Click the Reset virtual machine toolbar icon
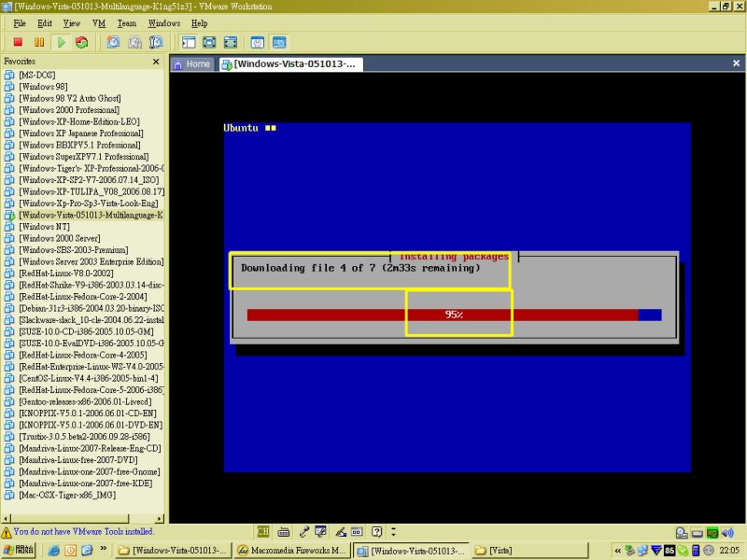Viewport: 747px width, 560px height. 82,42
